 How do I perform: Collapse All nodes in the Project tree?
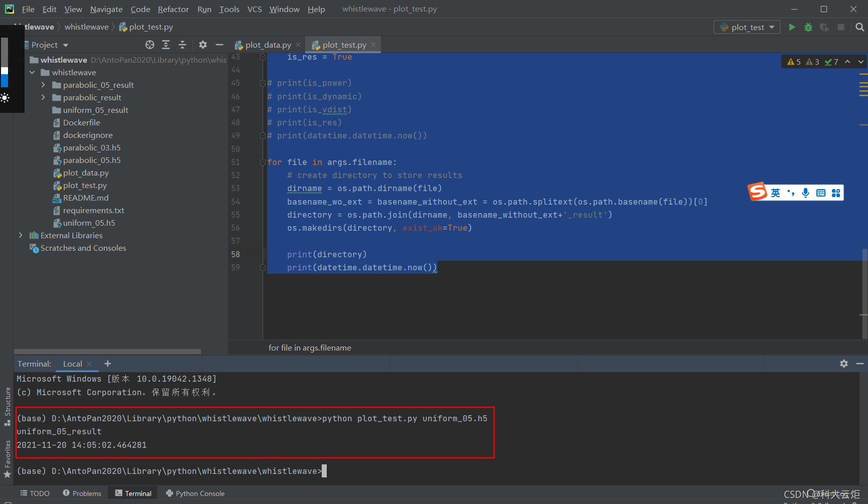pos(182,45)
